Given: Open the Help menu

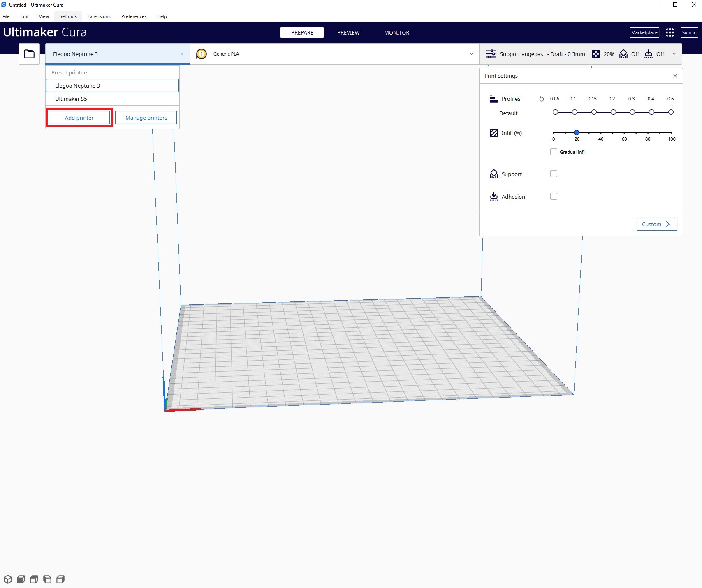Looking at the screenshot, I should coord(162,16).
